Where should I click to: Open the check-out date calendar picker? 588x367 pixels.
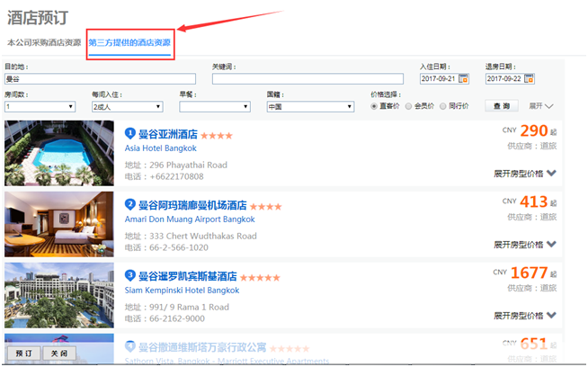pos(529,79)
